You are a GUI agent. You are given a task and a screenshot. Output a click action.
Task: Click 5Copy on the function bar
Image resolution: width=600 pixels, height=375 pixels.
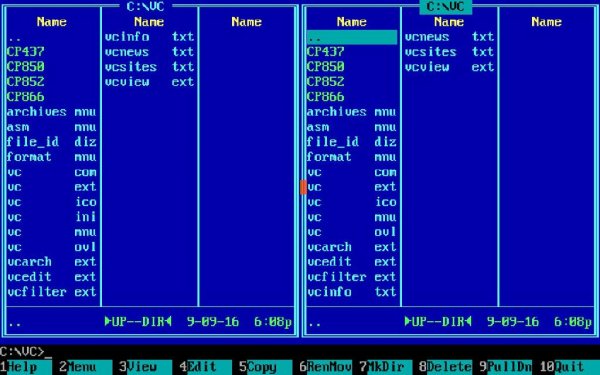(266, 367)
